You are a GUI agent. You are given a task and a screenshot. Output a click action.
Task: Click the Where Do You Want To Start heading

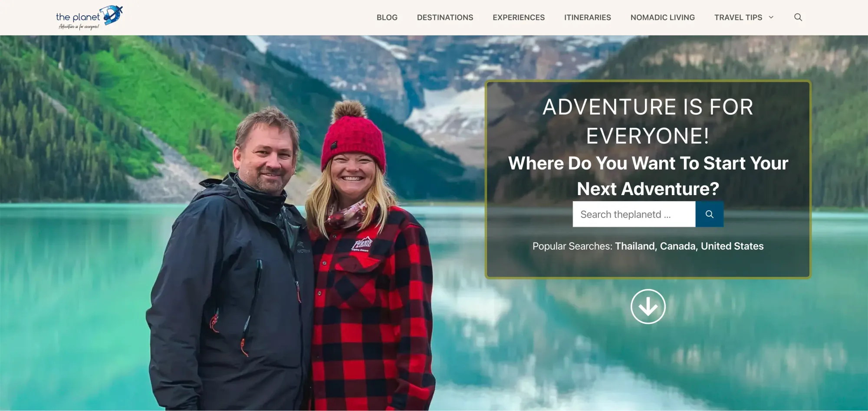pyautogui.click(x=648, y=176)
